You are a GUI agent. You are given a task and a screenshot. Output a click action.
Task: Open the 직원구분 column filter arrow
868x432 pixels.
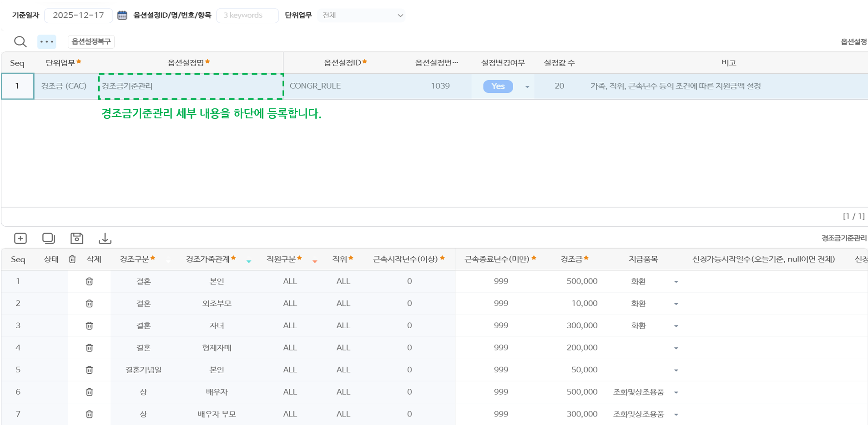[315, 261]
